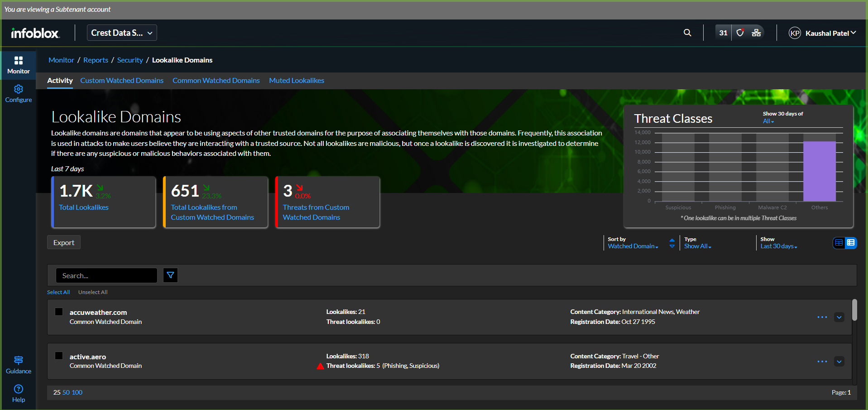Switch to the Muted Lookalikes tab
This screenshot has height=410, width=868.
297,81
